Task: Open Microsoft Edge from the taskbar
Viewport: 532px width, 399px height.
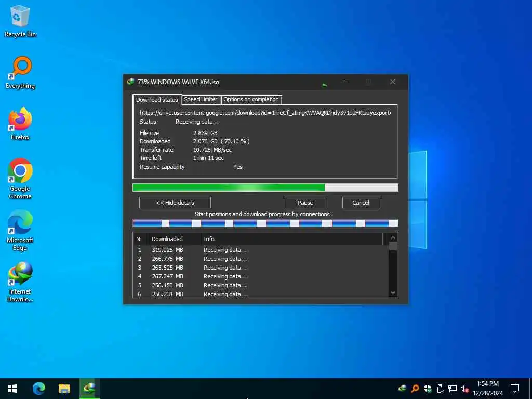Action: pos(38,389)
